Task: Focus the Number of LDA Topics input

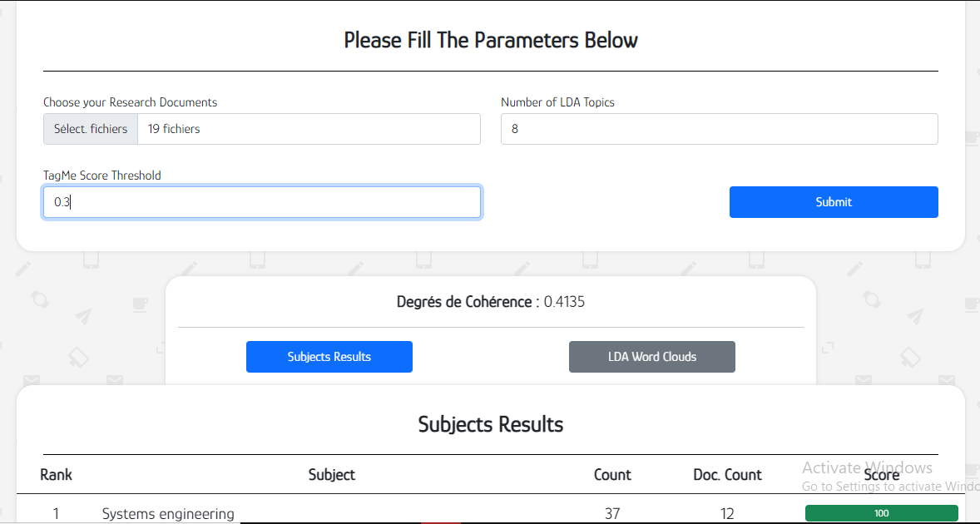Action: (720, 129)
